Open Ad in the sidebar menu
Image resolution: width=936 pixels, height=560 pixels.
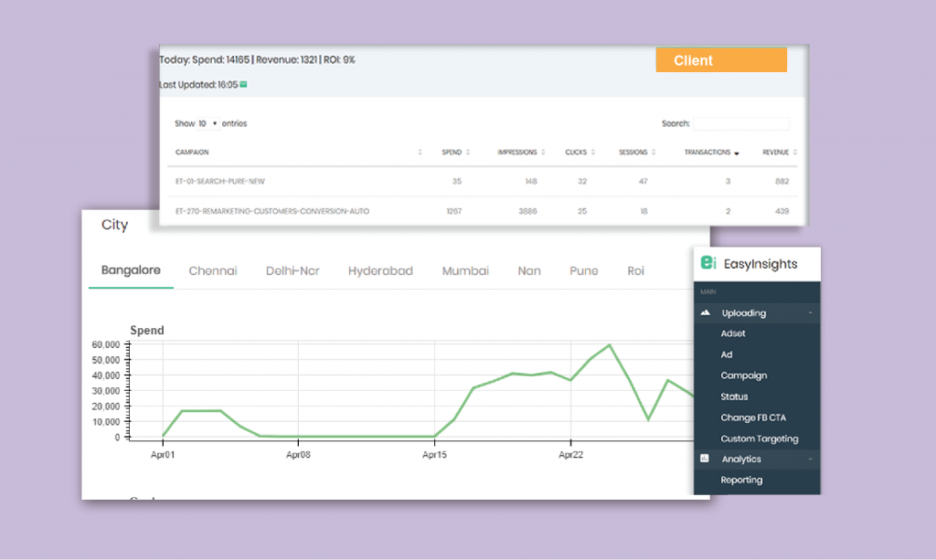point(727,354)
